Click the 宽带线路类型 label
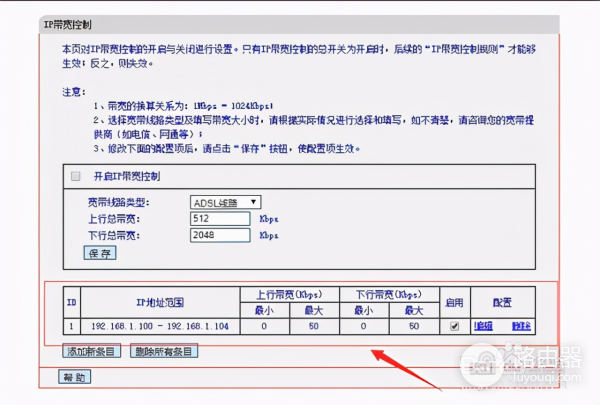The image size is (600, 405). coord(119,202)
